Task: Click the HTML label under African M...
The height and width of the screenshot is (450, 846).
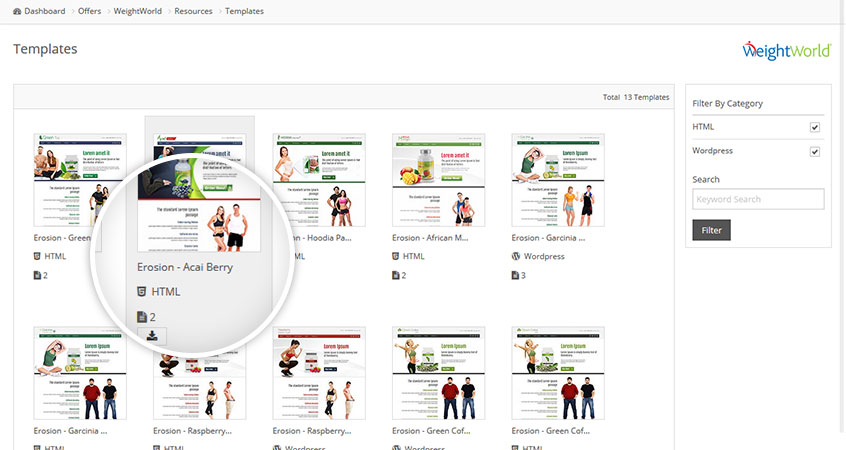Action: click(414, 256)
